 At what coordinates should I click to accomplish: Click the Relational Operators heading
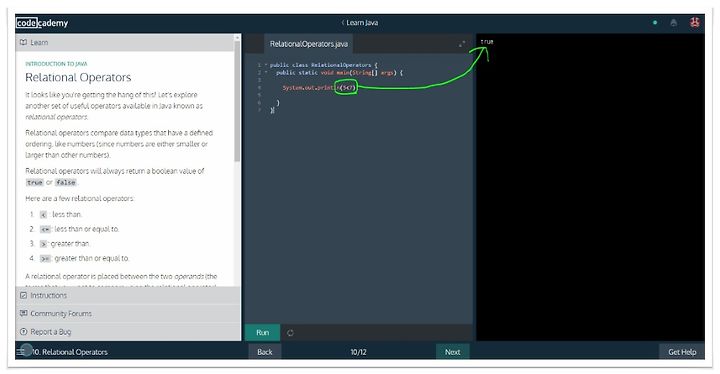pyautogui.click(x=78, y=77)
